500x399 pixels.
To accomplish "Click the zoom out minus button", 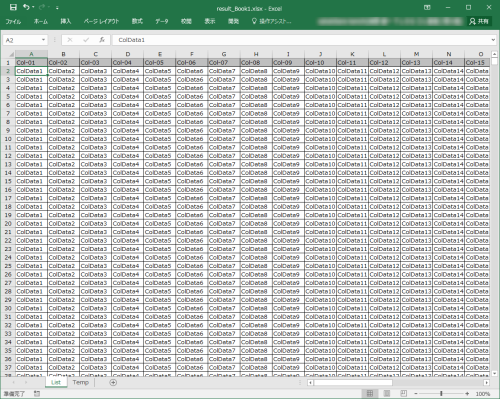I will pos(416,394).
